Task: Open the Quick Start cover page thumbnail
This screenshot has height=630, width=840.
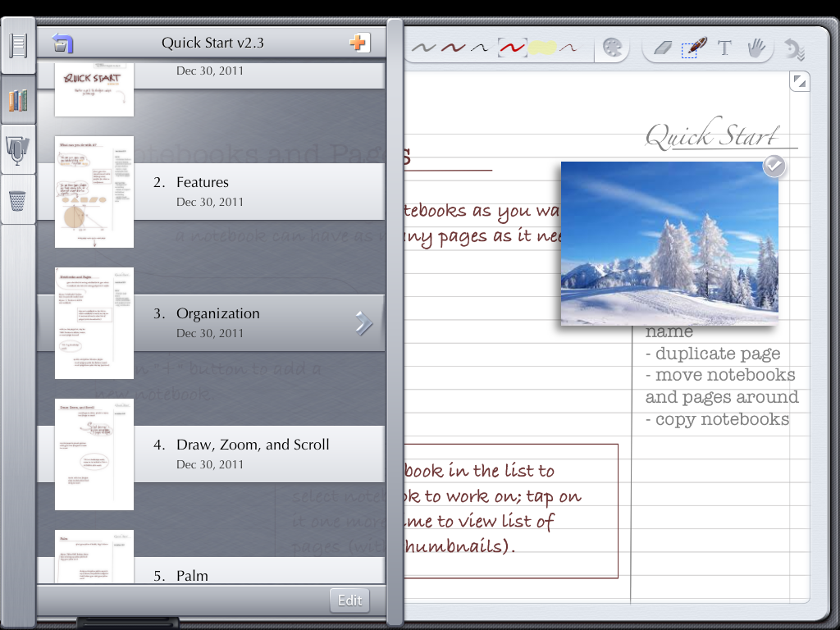Action: pyautogui.click(x=94, y=89)
